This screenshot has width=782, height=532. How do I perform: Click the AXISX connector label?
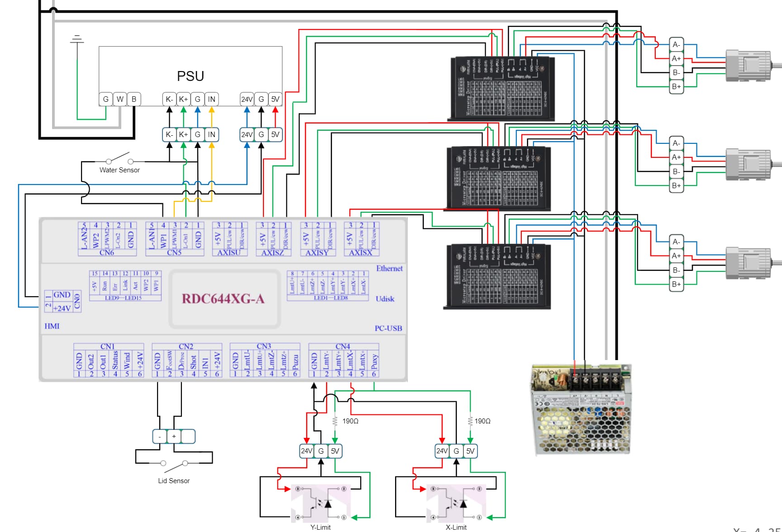361,252
